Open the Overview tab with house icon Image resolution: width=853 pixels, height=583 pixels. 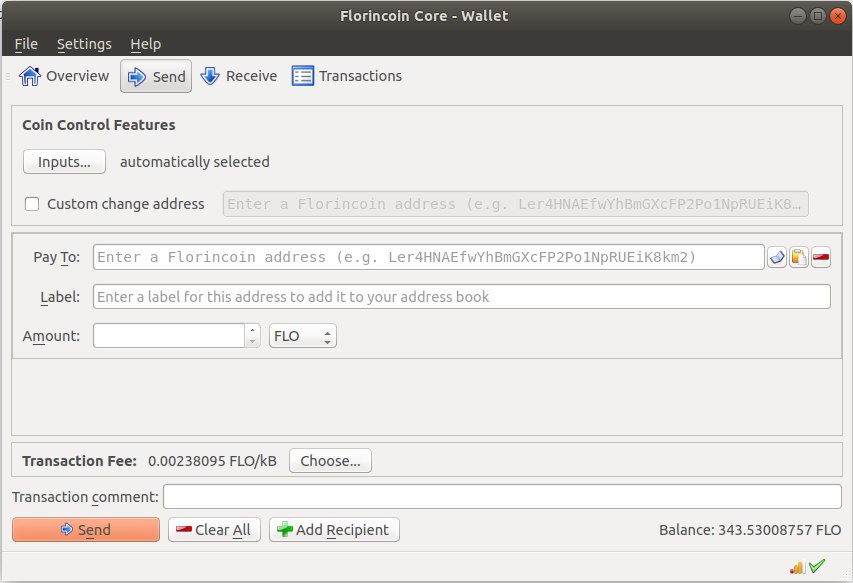click(64, 76)
